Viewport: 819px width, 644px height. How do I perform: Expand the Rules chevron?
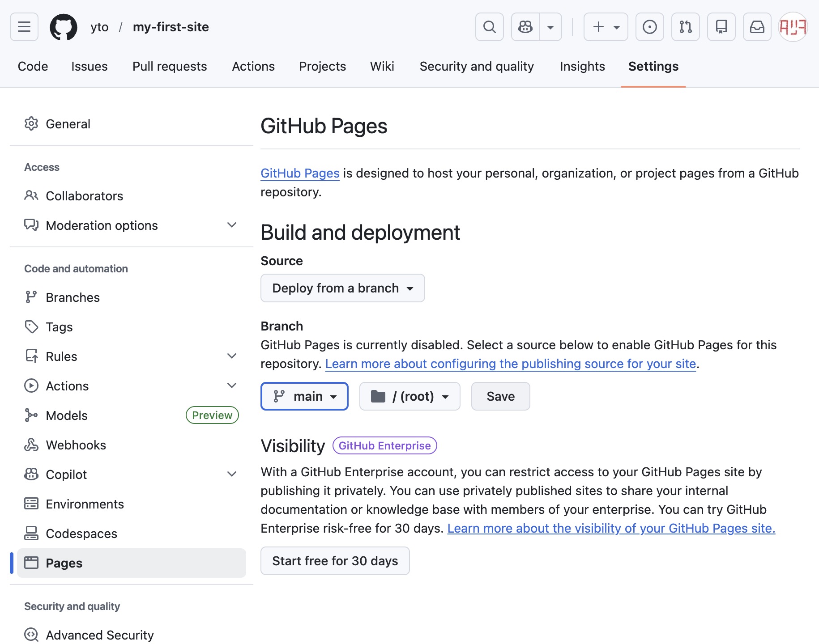tap(232, 356)
